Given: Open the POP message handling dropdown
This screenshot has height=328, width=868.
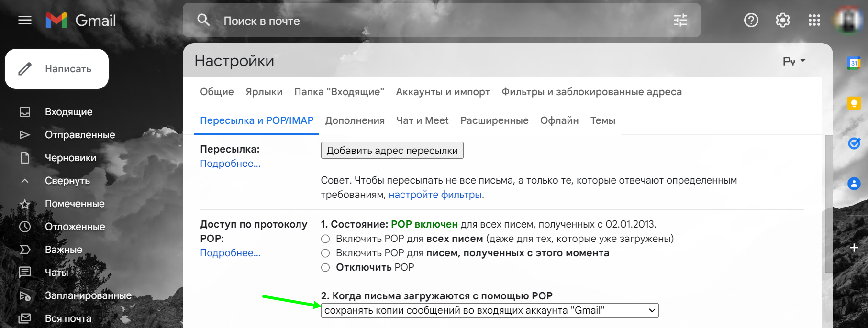Looking at the screenshot, I should pyautogui.click(x=490, y=310).
